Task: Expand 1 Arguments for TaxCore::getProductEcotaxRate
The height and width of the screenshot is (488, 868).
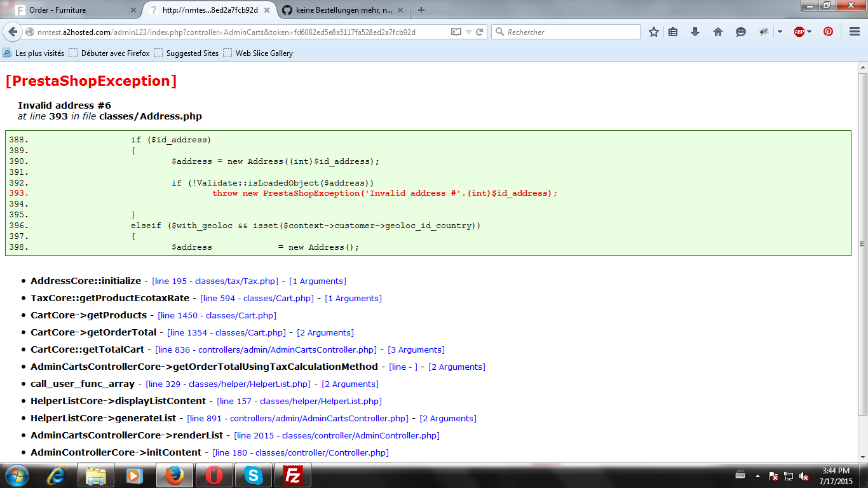Action: pyautogui.click(x=353, y=298)
